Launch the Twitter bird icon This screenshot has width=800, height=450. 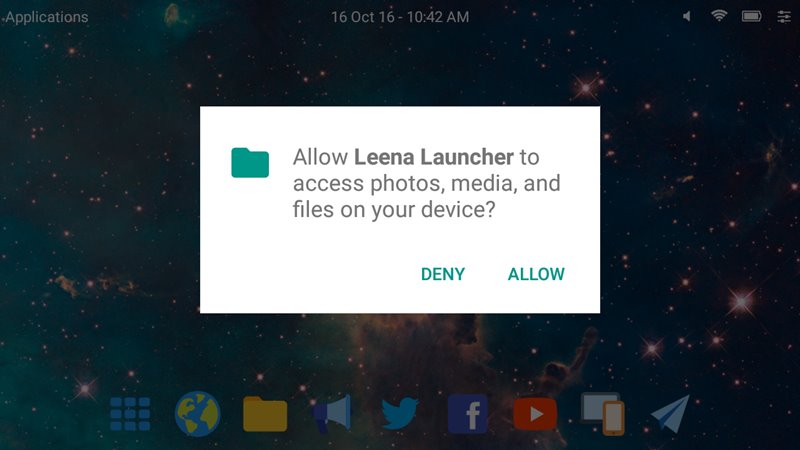click(x=399, y=414)
